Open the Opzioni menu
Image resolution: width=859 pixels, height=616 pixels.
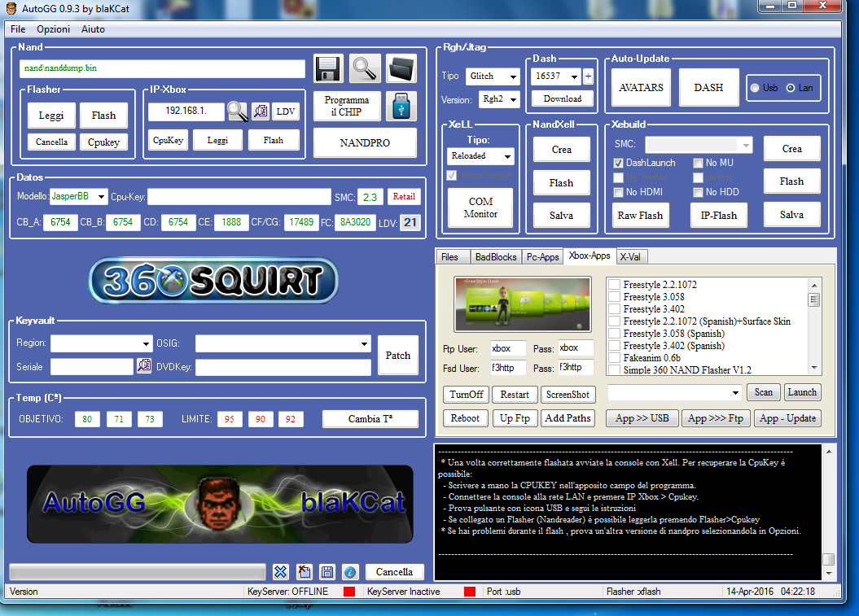[53, 29]
